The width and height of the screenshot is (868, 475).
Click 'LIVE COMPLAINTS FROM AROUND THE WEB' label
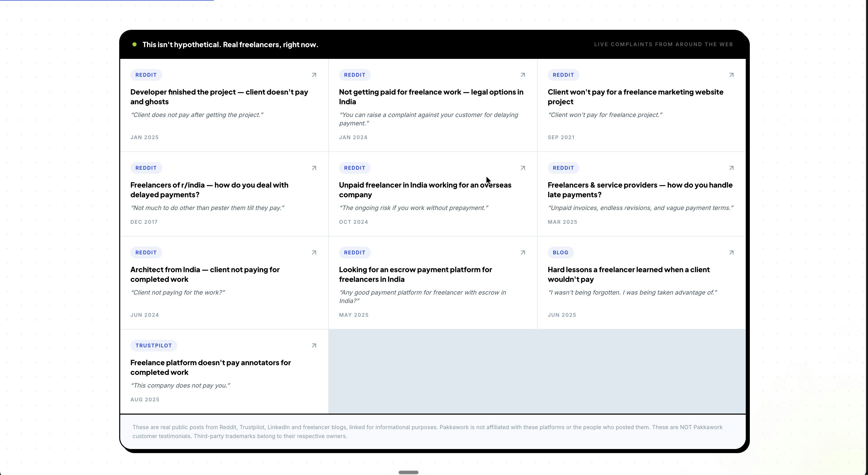[663, 45]
